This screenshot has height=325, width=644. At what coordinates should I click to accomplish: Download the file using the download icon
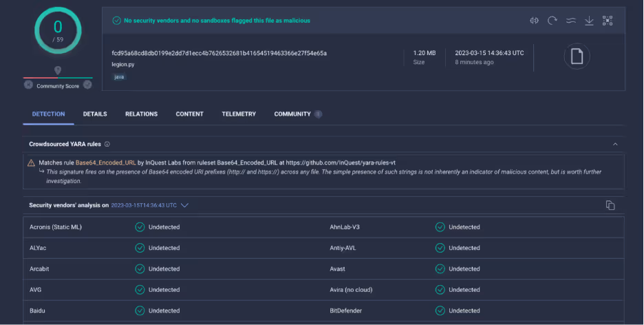[589, 21]
